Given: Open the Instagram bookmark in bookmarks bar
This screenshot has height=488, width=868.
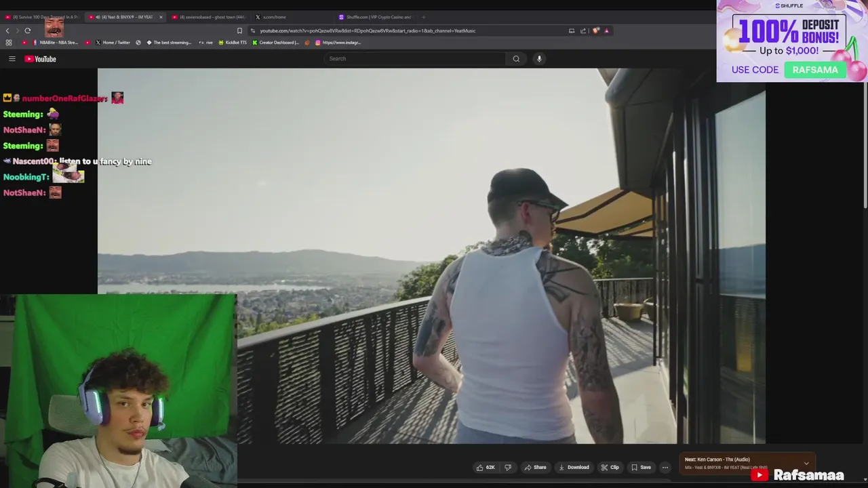Looking at the screenshot, I should 337,43.
